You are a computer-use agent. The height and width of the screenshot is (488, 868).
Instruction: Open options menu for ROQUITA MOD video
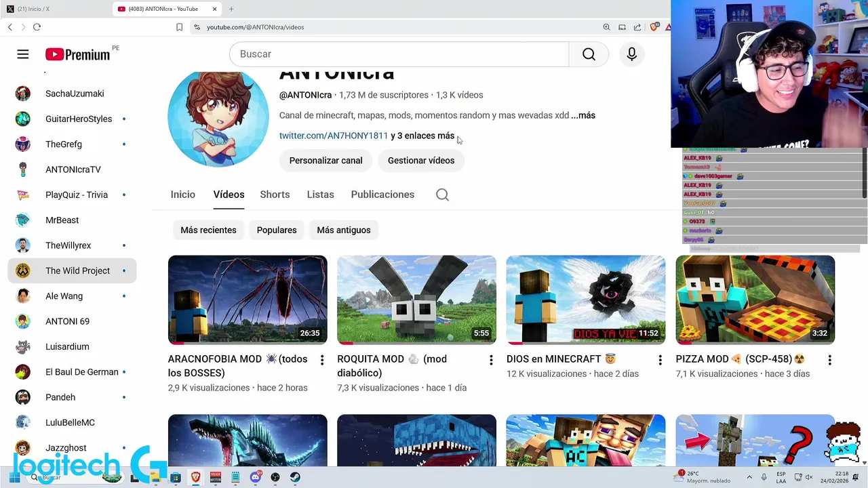pyautogui.click(x=491, y=360)
